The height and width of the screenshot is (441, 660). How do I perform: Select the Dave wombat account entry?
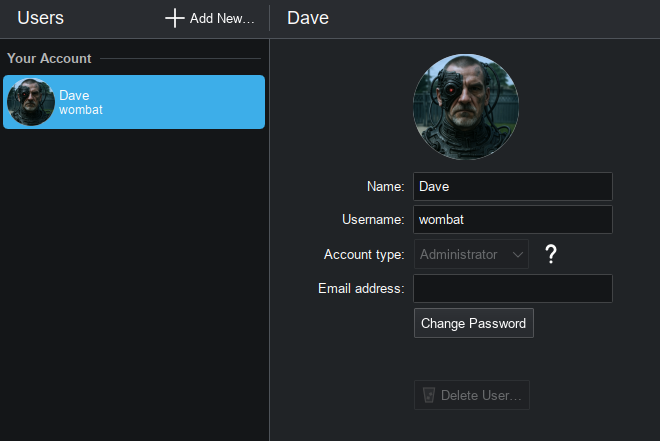pos(134,102)
